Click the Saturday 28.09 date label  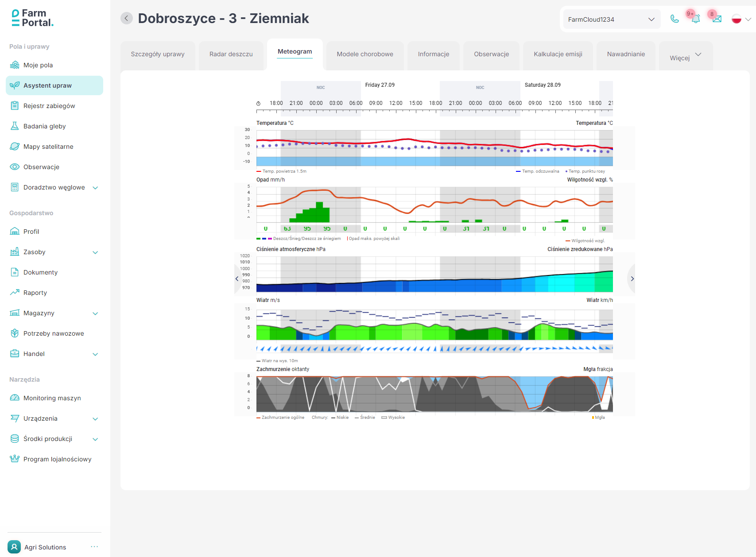[x=543, y=85]
